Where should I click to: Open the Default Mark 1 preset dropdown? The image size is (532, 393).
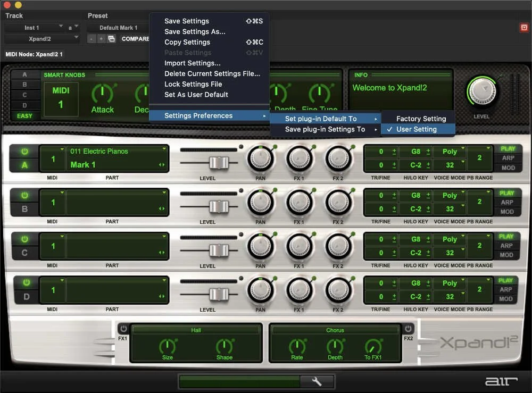pos(118,28)
